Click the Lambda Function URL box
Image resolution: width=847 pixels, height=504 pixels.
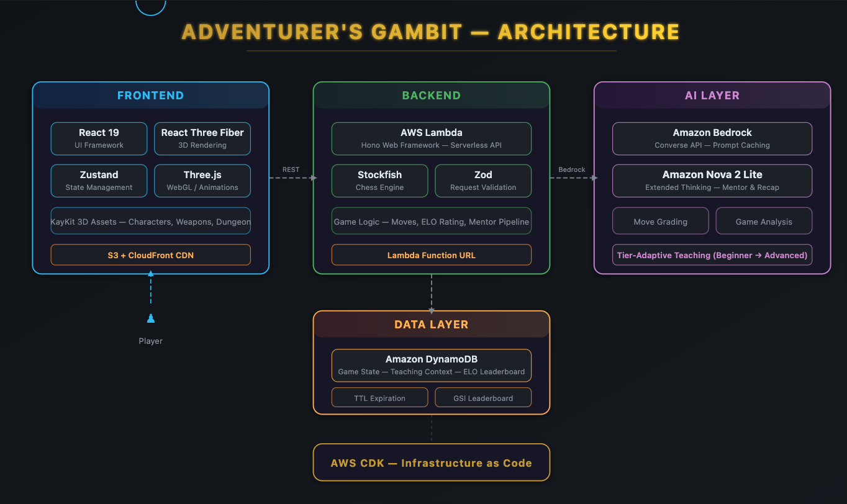click(432, 254)
